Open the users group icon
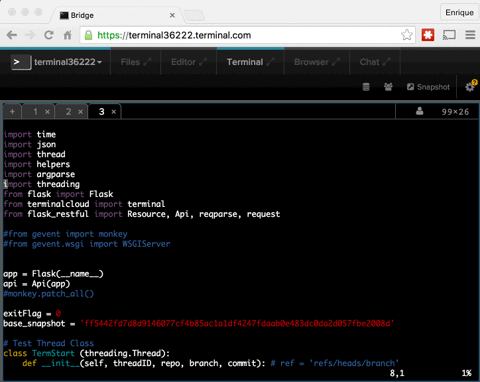This screenshot has width=480, height=382. click(x=388, y=87)
